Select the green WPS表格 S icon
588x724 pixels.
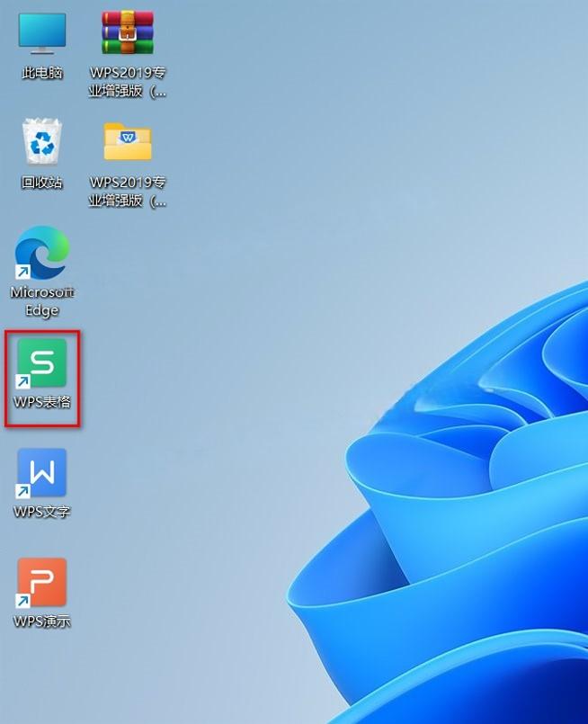tap(42, 362)
